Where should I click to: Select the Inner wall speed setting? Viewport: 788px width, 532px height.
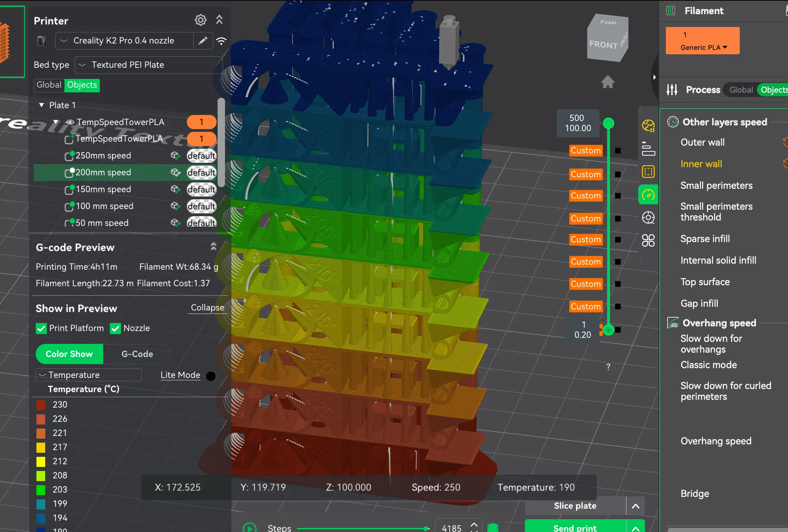pyautogui.click(x=701, y=164)
